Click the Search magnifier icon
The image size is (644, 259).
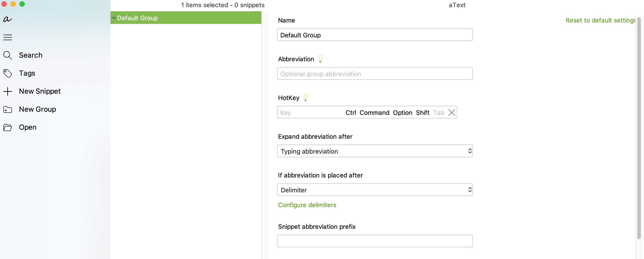point(7,55)
